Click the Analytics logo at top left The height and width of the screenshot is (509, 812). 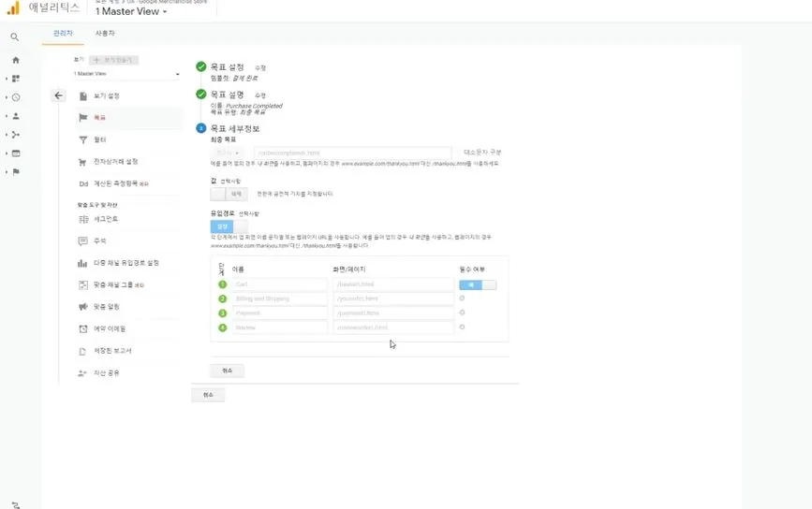[13, 7]
